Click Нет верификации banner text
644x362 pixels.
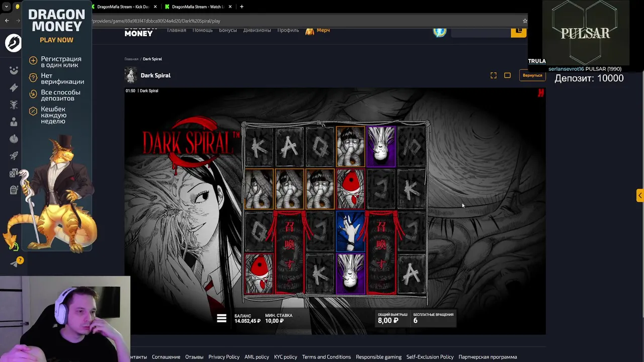click(x=62, y=78)
